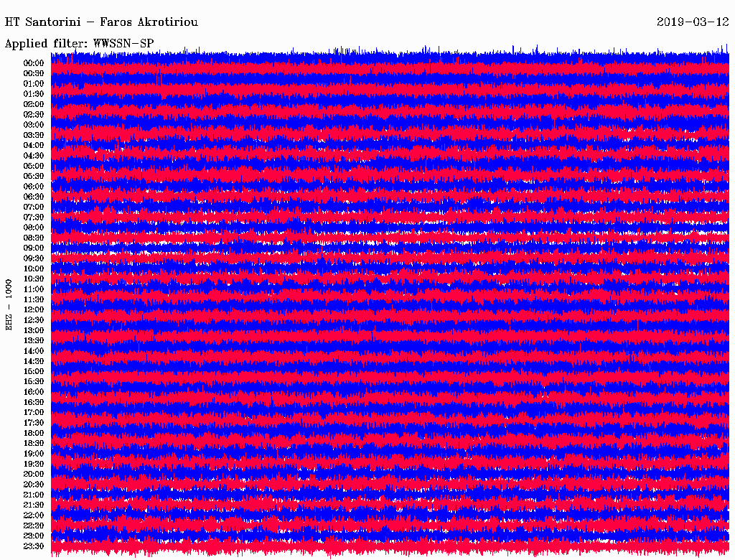735x560 pixels.
Task: Select the 05:00 time label
Action: click(x=34, y=166)
